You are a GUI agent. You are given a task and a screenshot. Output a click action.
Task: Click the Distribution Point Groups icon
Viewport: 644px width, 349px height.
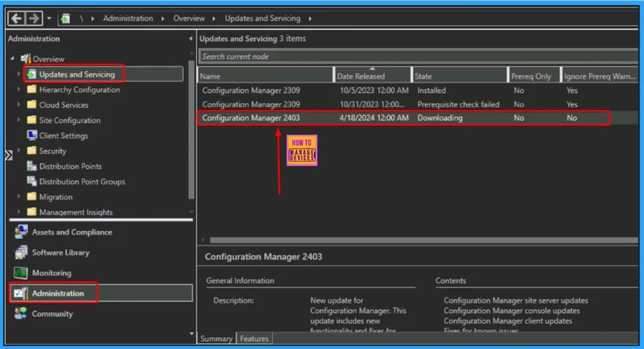[31, 181]
